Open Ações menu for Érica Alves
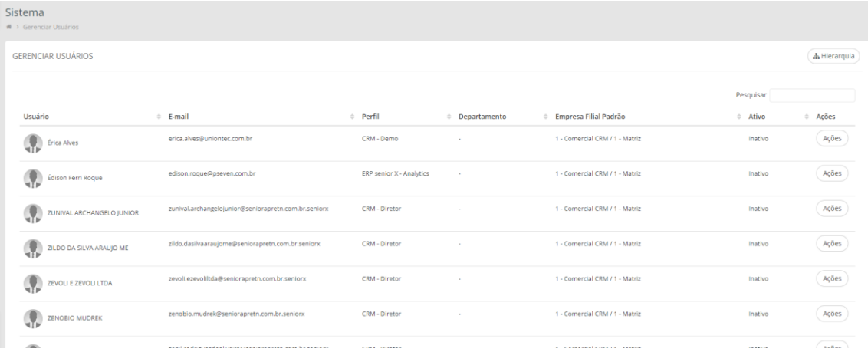 pos(832,139)
